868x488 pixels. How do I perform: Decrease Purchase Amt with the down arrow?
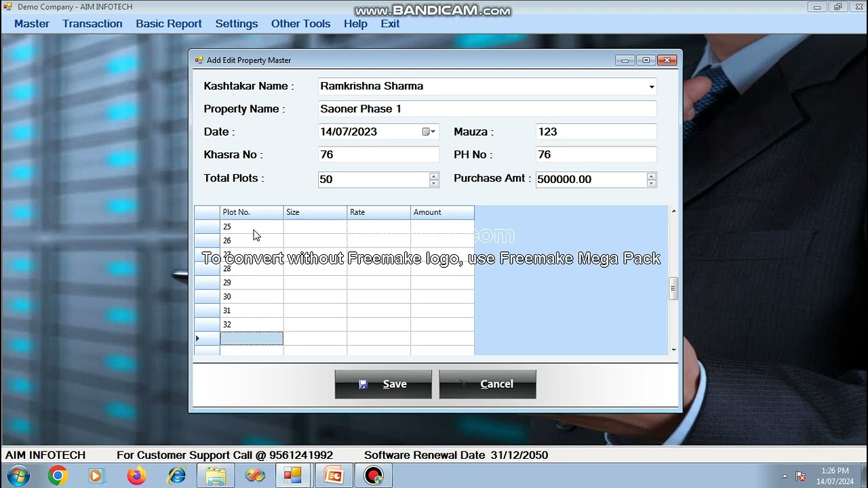(651, 184)
